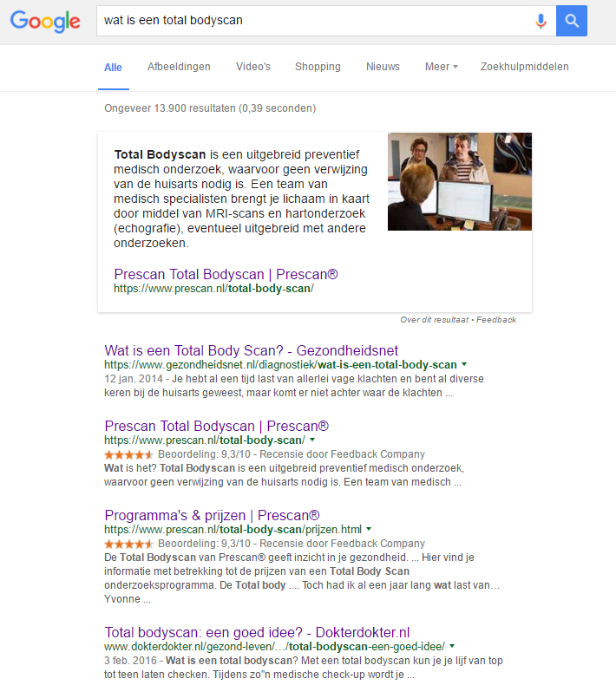Screen dimensions: 616x698
Task: Open the featured Prescan Total Bodyscan link
Action: pyautogui.click(x=226, y=274)
